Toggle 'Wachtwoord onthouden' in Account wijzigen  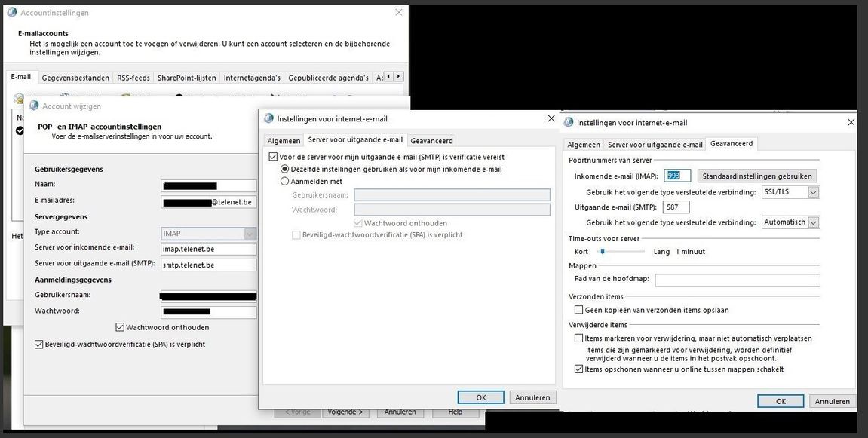coord(120,327)
